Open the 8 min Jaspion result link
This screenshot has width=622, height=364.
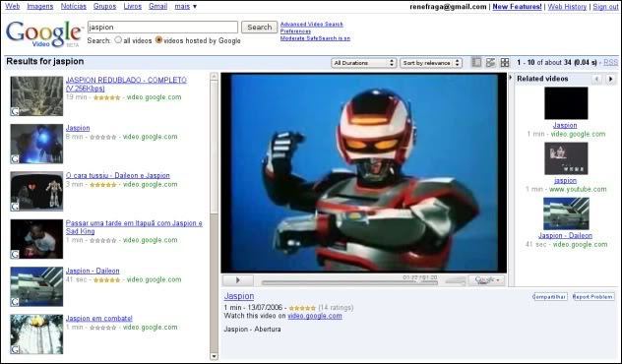point(78,128)
